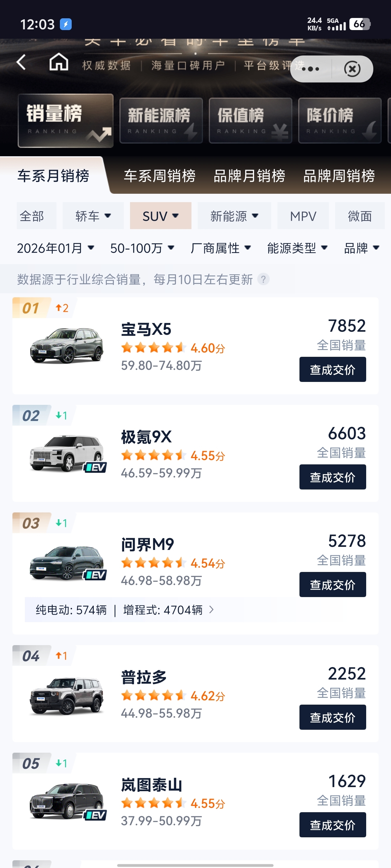Viewport: 391px width, 868px height.
Task: Tap the back arrow icon
Action: click(21, 62)
